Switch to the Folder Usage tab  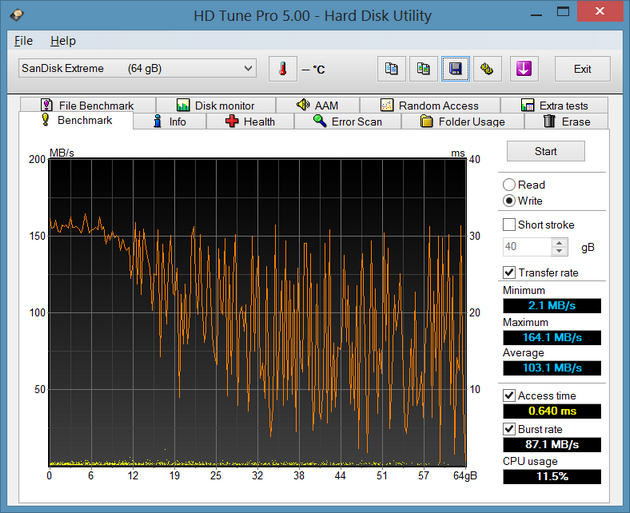coord(462,121)
